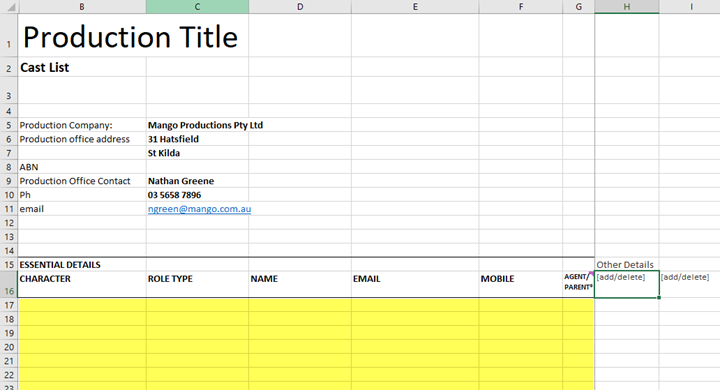
Task: Click yellow NAME cell in row 19
Action: pos(300,333)
